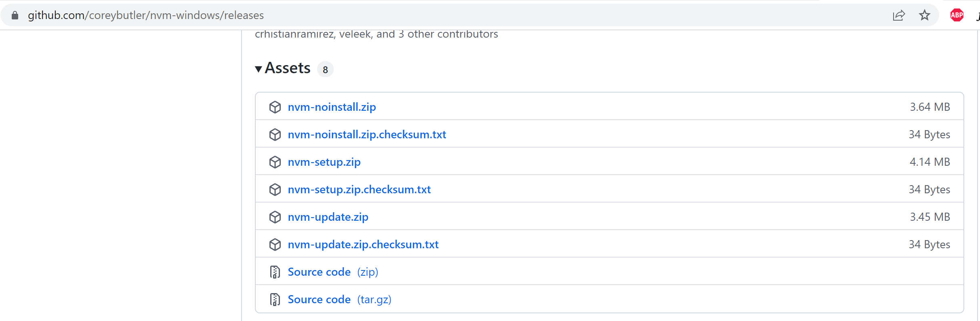Download Source code (tar.gz)
The width and height of the screenshot is (980, 321).
coord(340,300)
